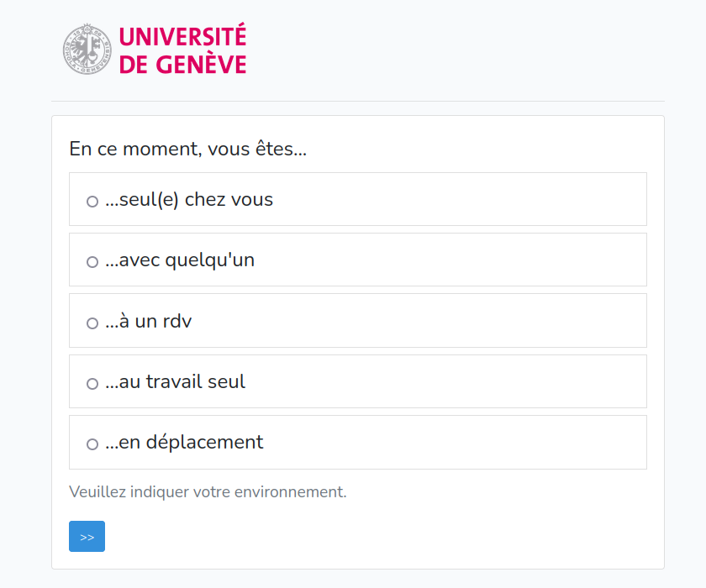The image size is (706, 588).
Task: Click the "…en déplacement" label text
Action: (x=184, y=442)
